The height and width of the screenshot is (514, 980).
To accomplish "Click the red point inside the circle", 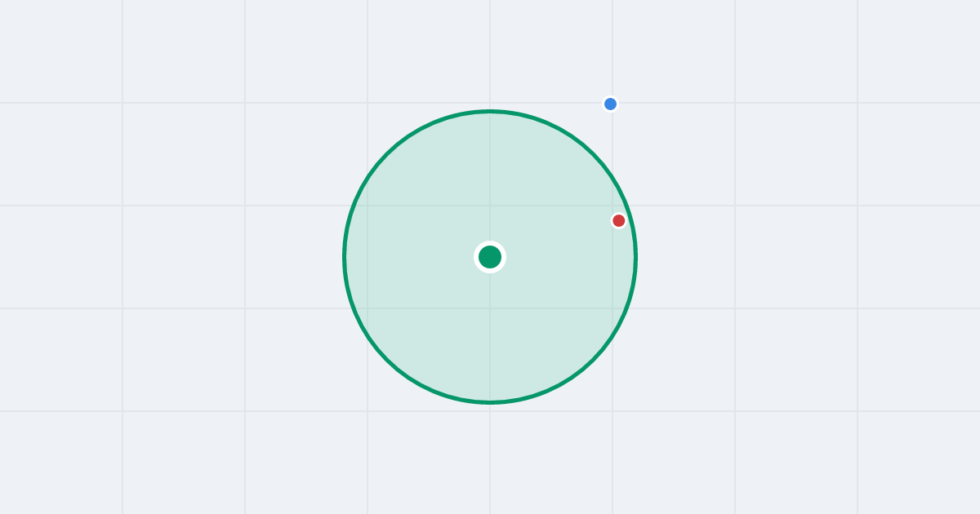I will 618,220.
